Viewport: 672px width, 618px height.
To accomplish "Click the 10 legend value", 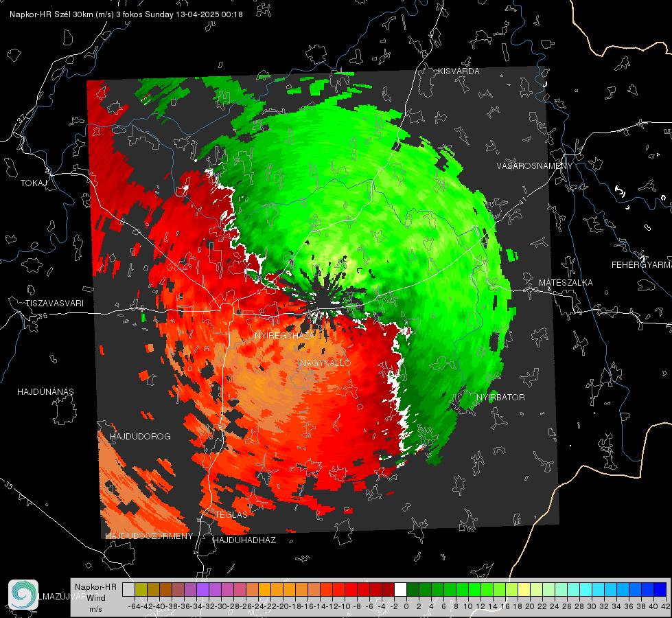I will [468, 607].
